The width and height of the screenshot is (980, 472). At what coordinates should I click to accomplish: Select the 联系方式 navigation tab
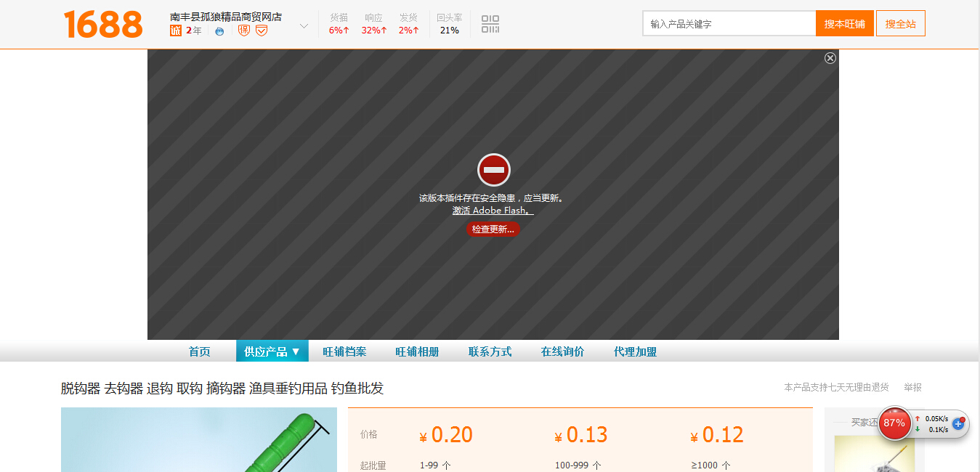point(490,351)
